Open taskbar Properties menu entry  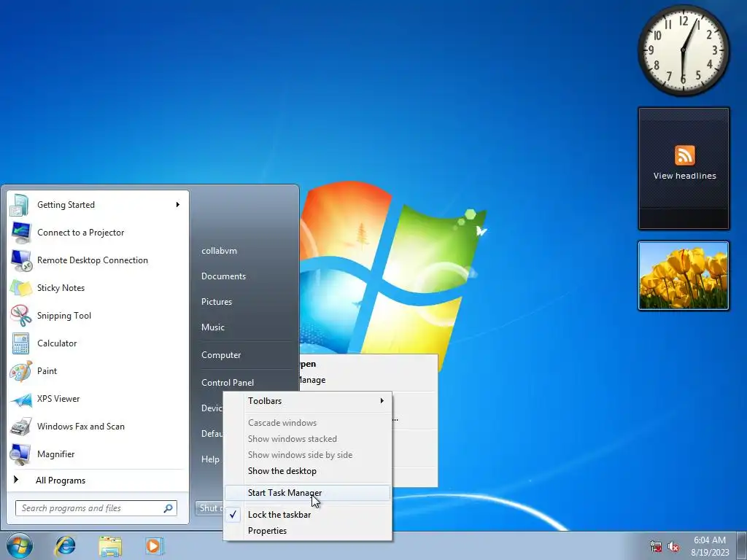pyautogui.click(x=307, y=531)
